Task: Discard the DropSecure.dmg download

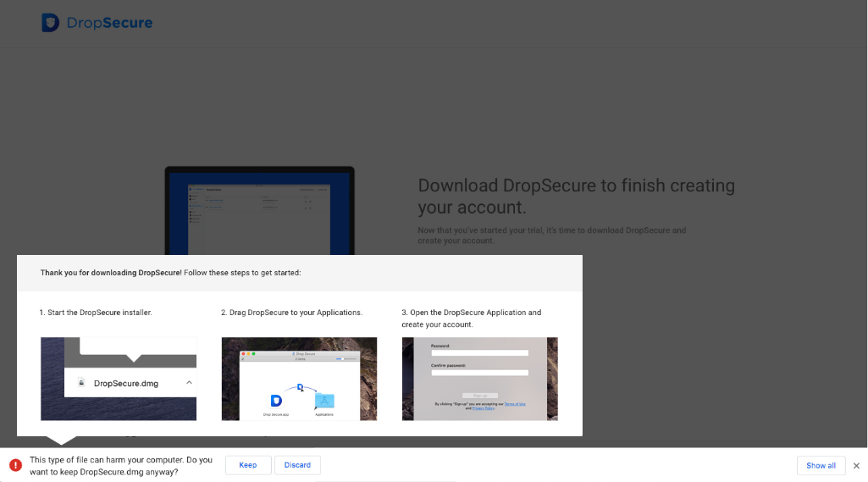Action: pos(297,465)
